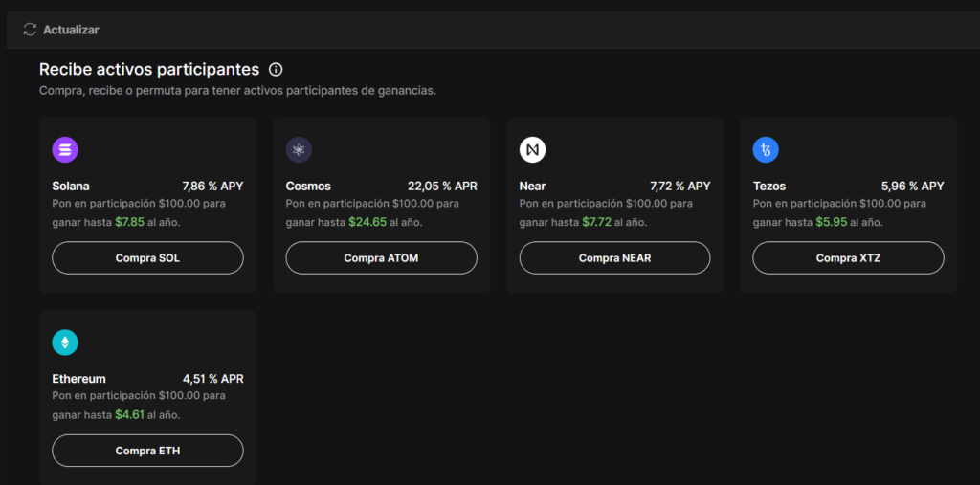The width and height of the screenshot is (980, 485).
Task: Select the Ethereum card title
Action: coord(78,379)
